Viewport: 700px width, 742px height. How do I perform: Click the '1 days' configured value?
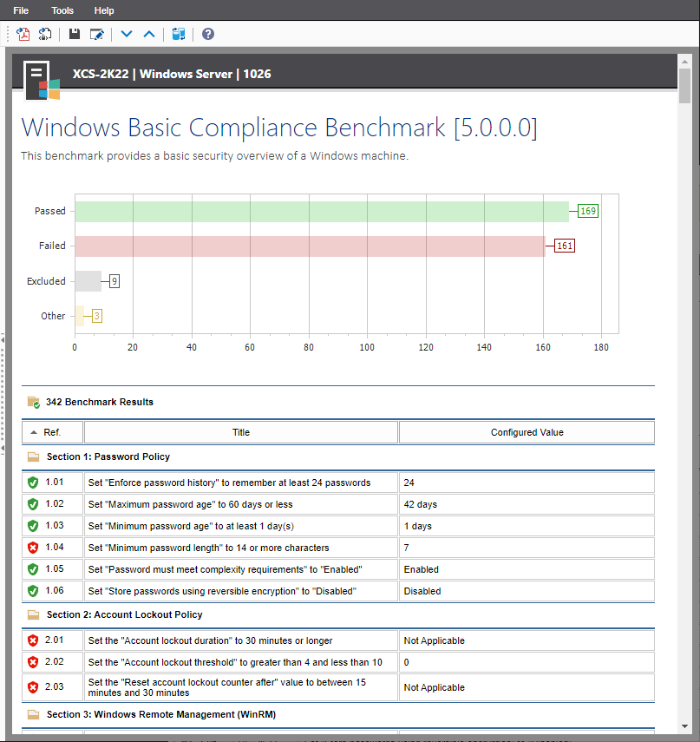click(417, 526)
